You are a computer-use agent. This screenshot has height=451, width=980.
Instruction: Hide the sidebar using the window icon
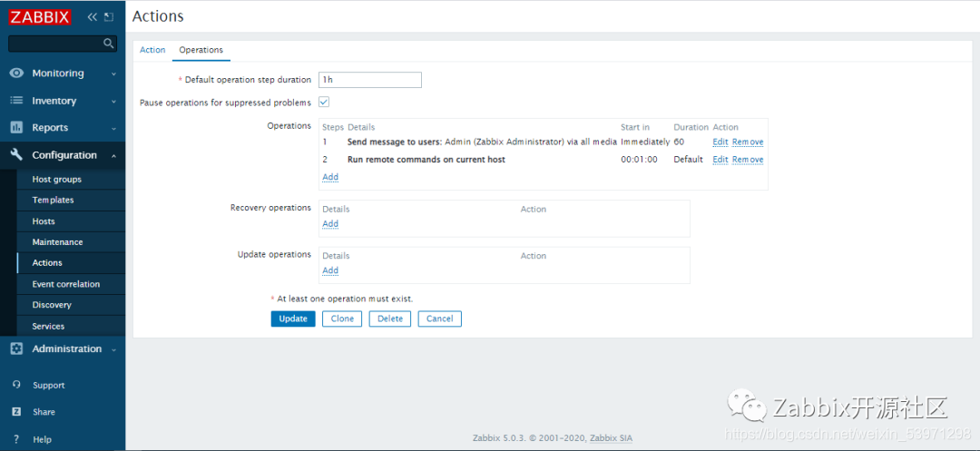pos(109,17)
